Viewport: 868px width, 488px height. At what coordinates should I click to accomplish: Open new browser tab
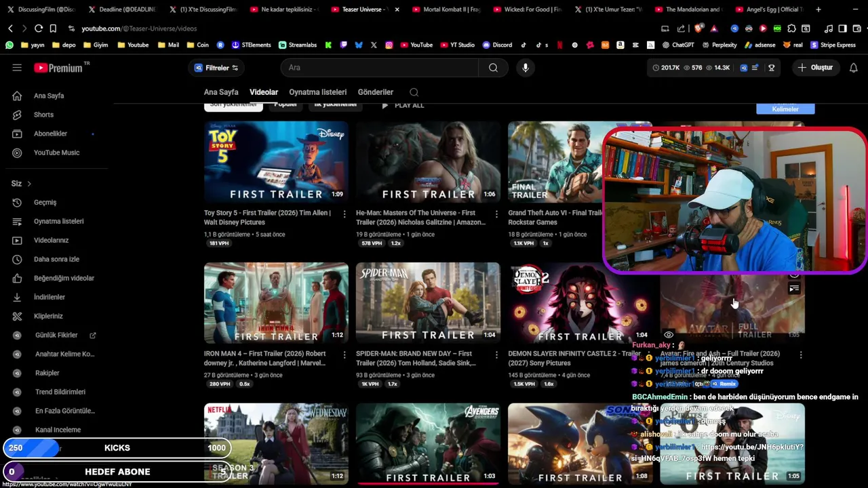818,9
